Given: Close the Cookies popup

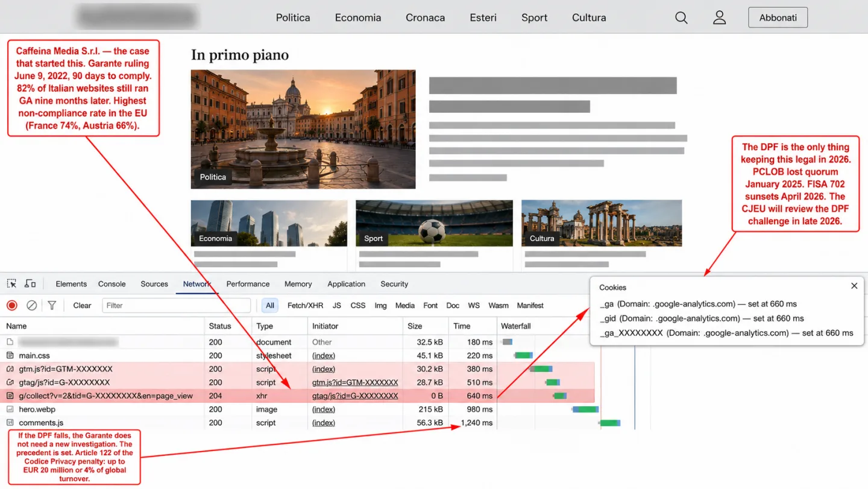Looking at the screenshot, I should 854,286.
